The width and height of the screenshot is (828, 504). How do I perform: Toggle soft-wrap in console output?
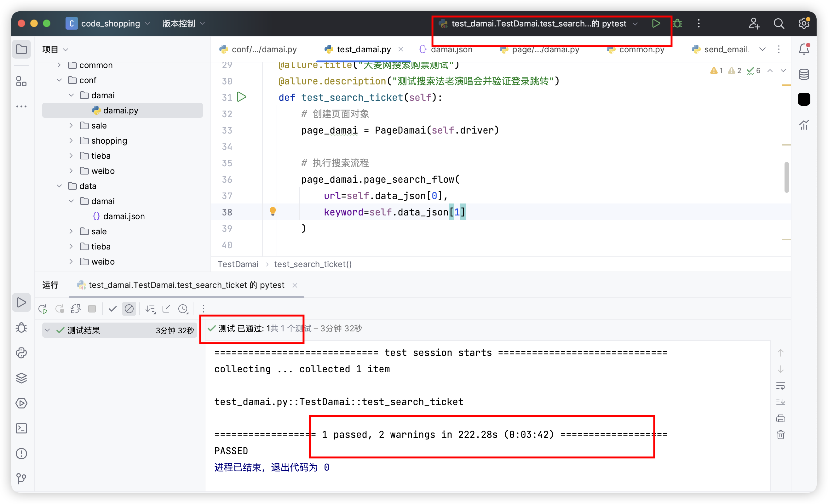point(780,386)
